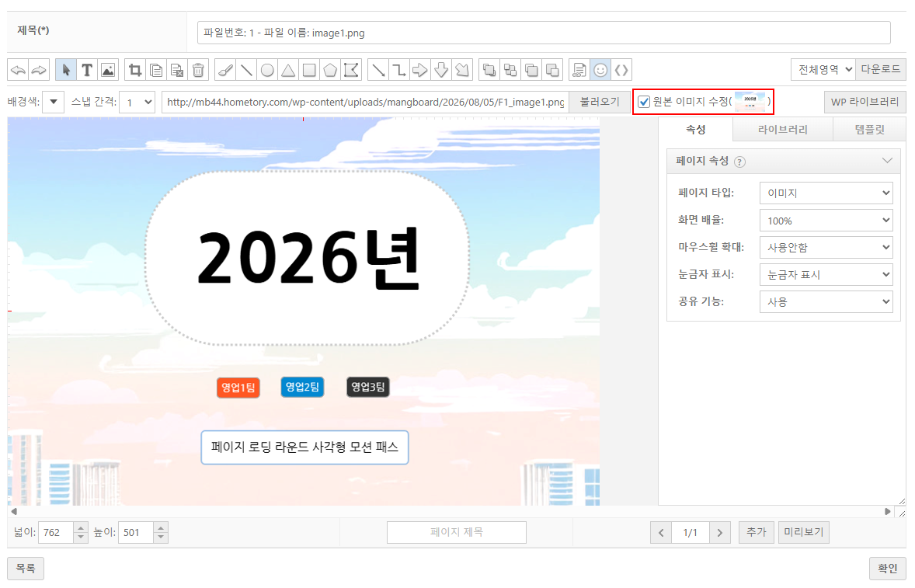Choose the crop tool icon
The image size is (915, 588).
(135, 70)
